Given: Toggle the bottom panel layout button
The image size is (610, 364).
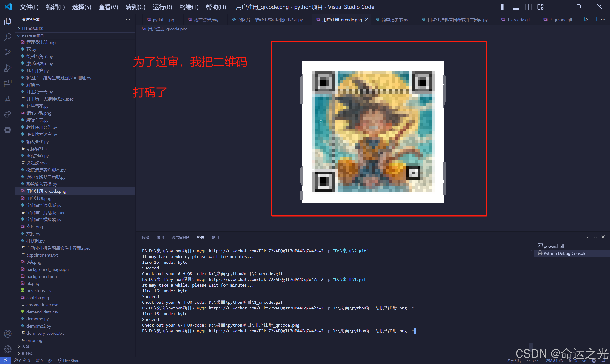Looking at the screenshot, I should [x=516, y=7].
